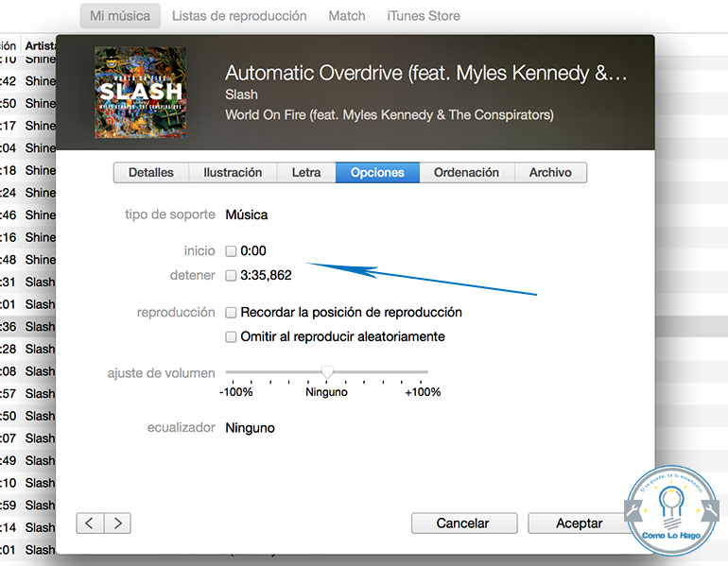
Task: Select the :59 Slash row in library list
Action: [27, 506]
